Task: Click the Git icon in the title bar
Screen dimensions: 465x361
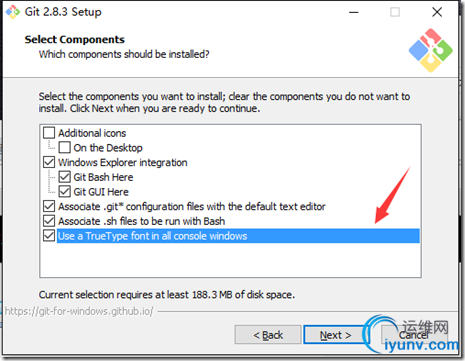Action: pyautogui.click(x=13, y=12)
